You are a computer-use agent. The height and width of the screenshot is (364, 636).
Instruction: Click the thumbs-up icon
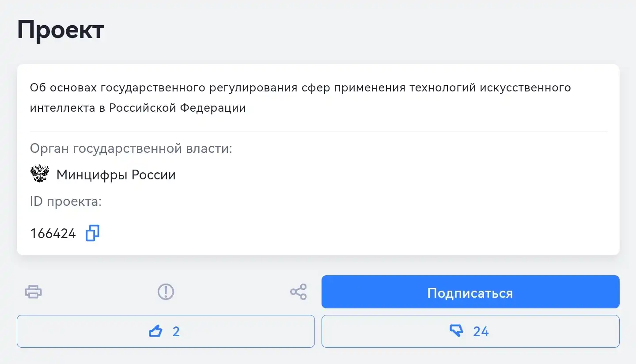155,331
